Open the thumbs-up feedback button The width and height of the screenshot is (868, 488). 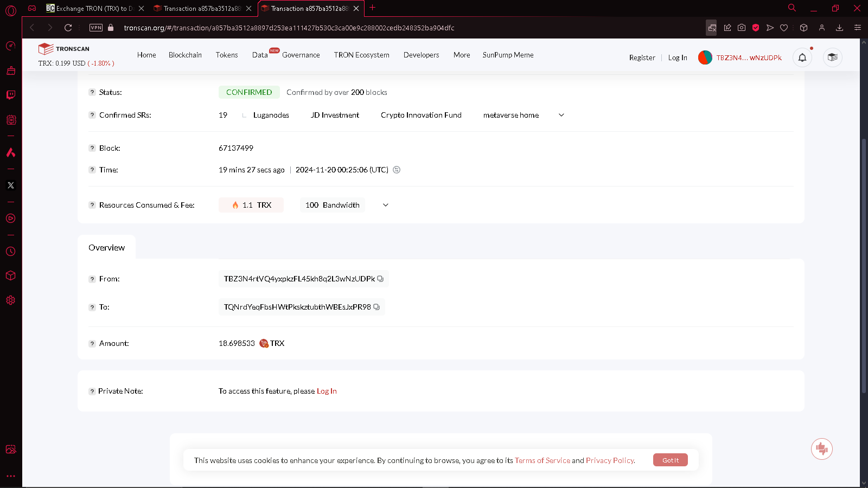[822, 449]
